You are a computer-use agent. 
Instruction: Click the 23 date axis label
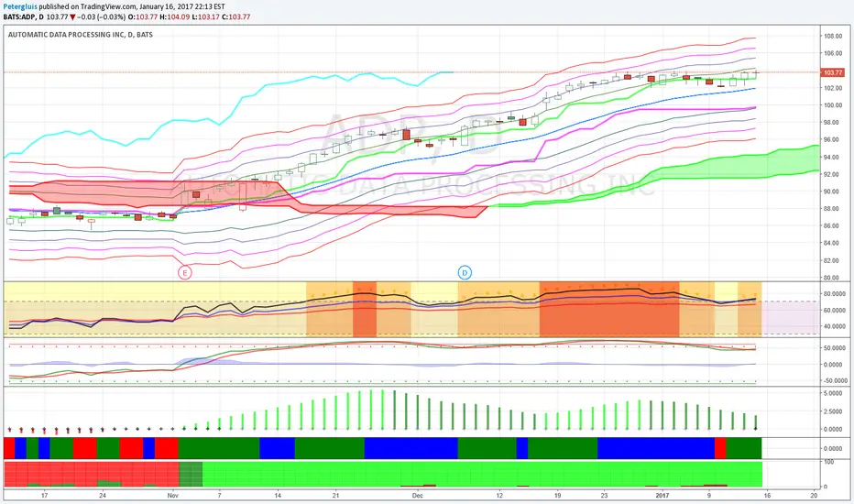[604, 495]
